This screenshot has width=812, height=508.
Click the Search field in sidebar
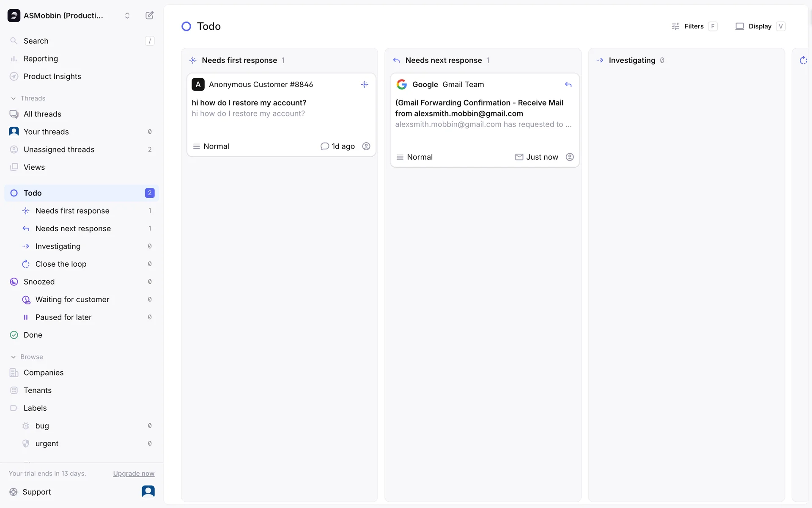click(80, 41)
